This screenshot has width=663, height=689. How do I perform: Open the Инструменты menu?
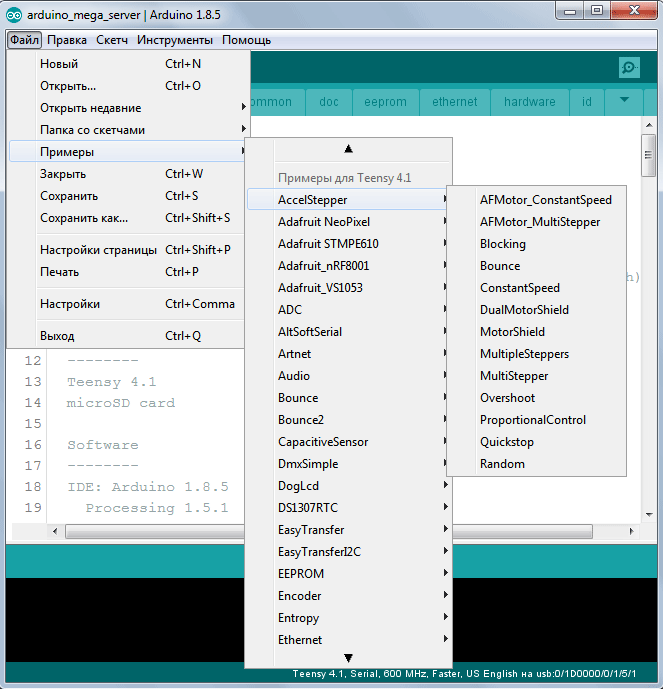pyautogui.click(x=175, y=40)
